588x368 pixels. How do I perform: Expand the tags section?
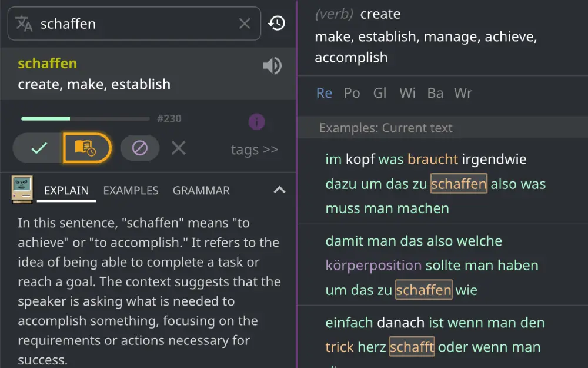coord(254,150)
